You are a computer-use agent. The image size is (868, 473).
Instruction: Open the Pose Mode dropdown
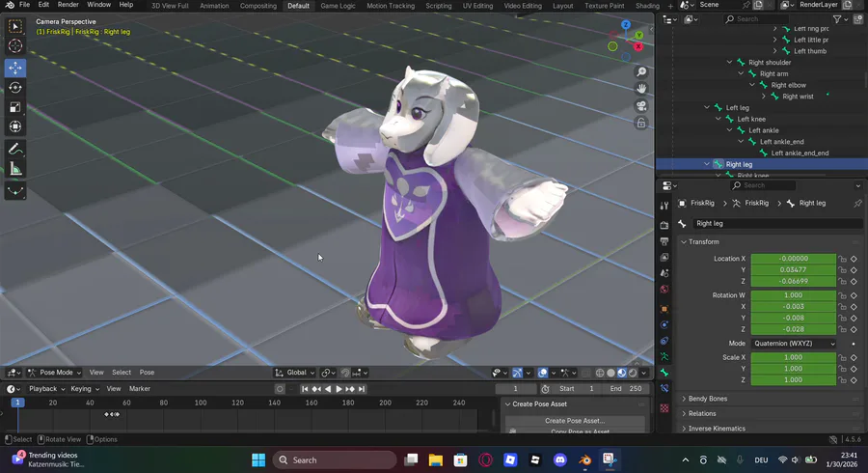tap(56, 373)
